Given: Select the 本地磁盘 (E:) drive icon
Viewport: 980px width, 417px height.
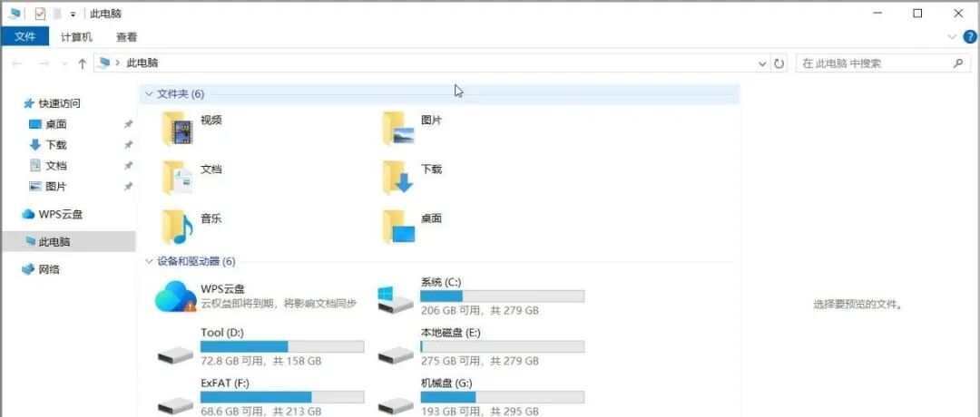Looking at the screenshot, I should [x=396, y=354].
